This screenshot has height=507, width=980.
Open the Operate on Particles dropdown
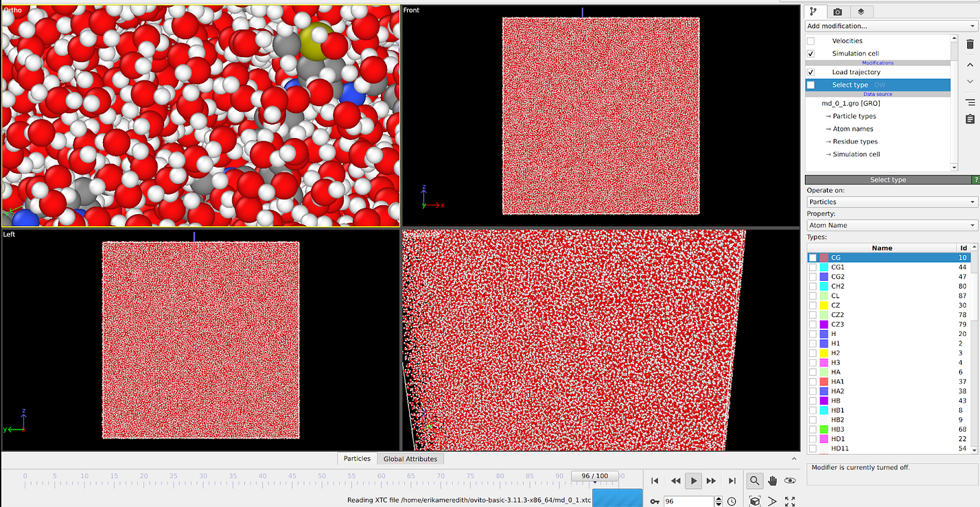890,201
